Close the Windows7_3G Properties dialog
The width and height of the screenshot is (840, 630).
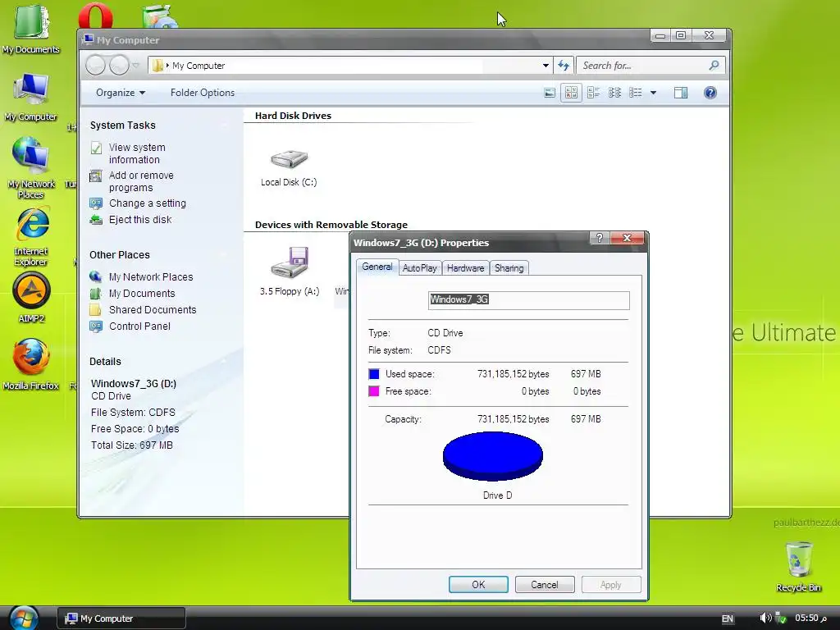click(628, 238)
